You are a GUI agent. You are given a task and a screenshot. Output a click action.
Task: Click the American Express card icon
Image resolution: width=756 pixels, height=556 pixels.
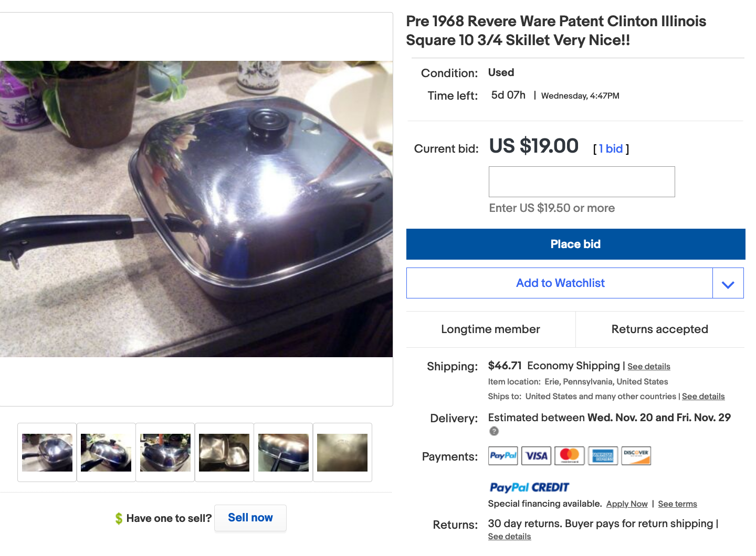(603, 455)
